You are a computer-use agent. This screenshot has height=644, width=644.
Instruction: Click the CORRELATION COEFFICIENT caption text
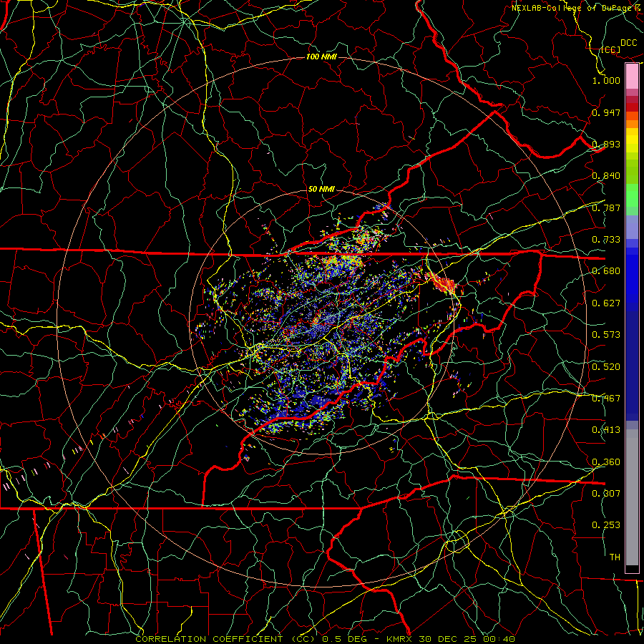[209, 639]
